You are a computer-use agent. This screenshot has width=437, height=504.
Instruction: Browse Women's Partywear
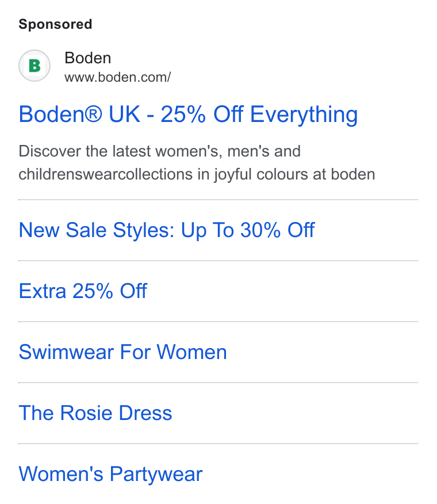pos(110,474)
